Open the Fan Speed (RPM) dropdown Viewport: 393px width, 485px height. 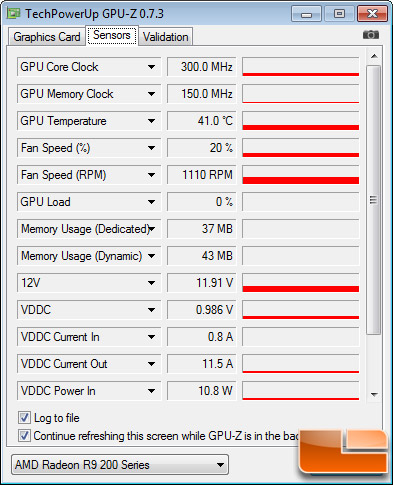[x=151, y=175]
